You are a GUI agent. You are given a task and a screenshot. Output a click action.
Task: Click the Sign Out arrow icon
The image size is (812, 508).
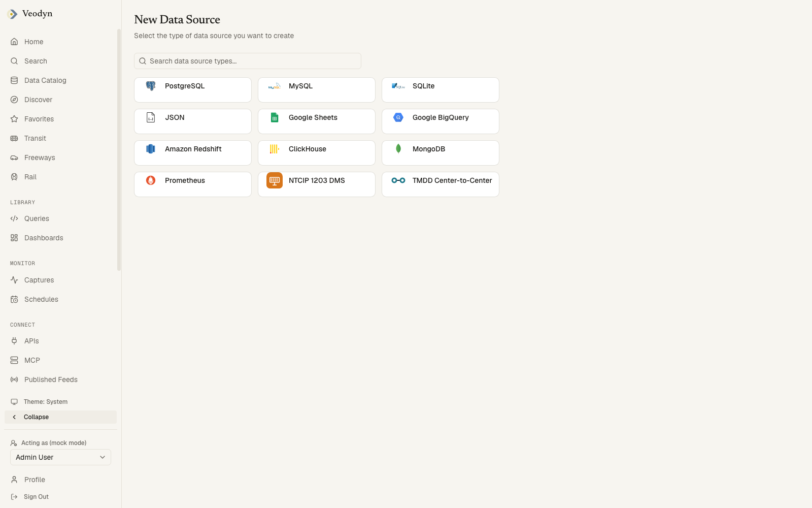pos(14,497)
